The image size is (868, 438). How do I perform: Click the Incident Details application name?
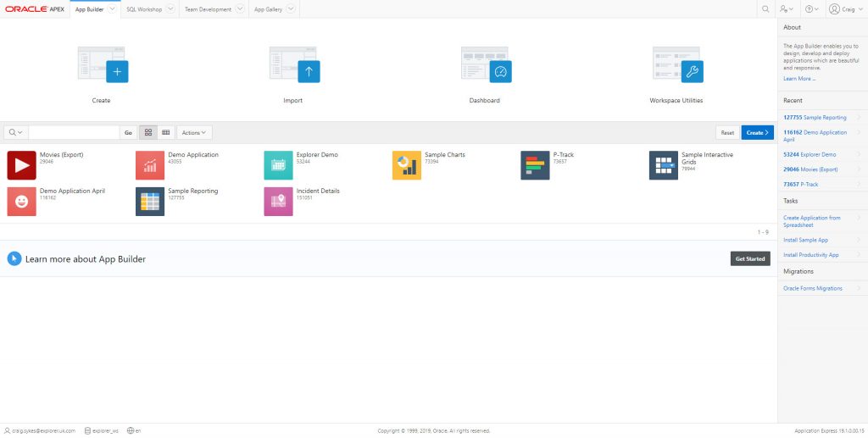(x=318, y=191)
